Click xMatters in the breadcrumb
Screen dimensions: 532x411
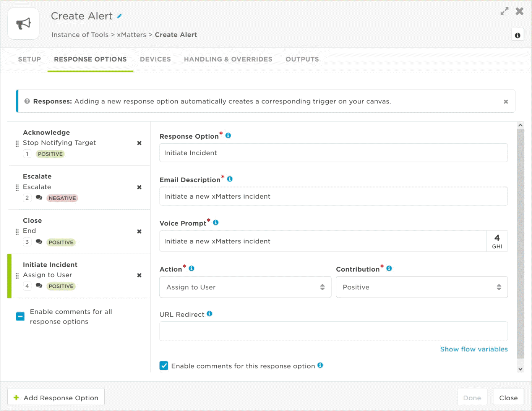click(x=131, y=35)
